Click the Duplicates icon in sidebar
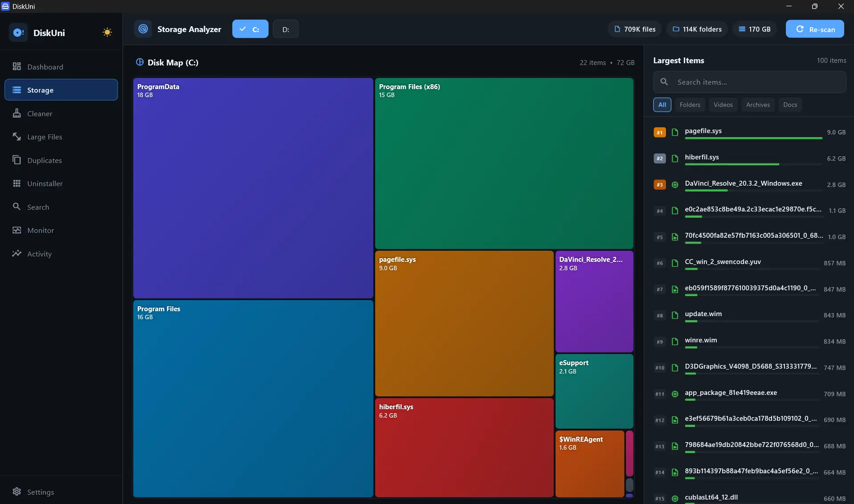Image resolution: width=854 pixels, height=504 pixels. click(17, 160)
